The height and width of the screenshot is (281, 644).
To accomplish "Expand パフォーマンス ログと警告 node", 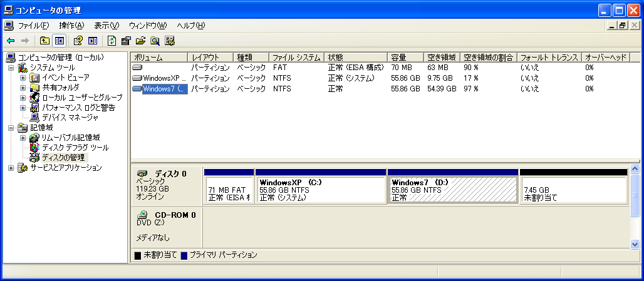I will [x=23, y=108].
